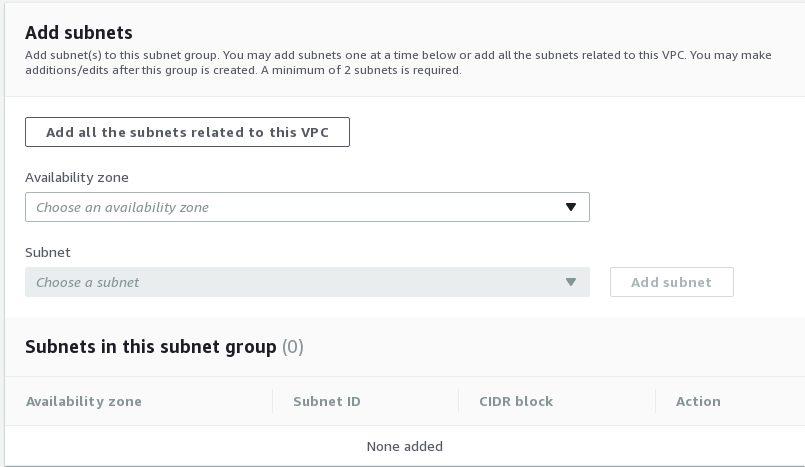Click 'Add all the subnets related to this VPC'
The image size is (805, 467).
pos(187,133)
